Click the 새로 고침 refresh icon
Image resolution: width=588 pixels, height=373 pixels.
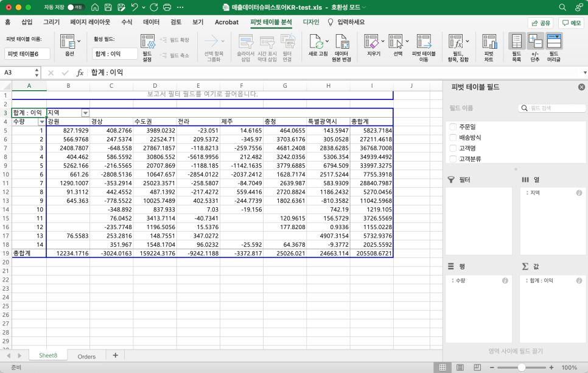click(x=315, y=42)
